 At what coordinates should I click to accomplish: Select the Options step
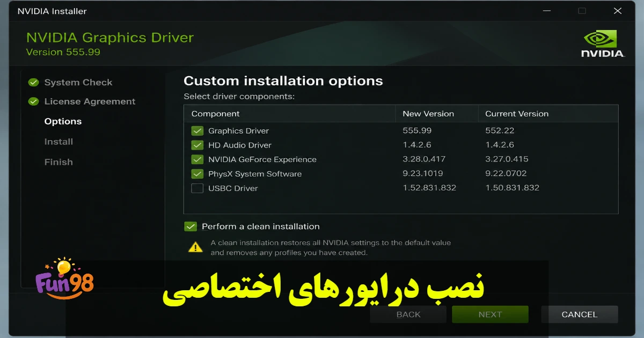coord(63,121)
